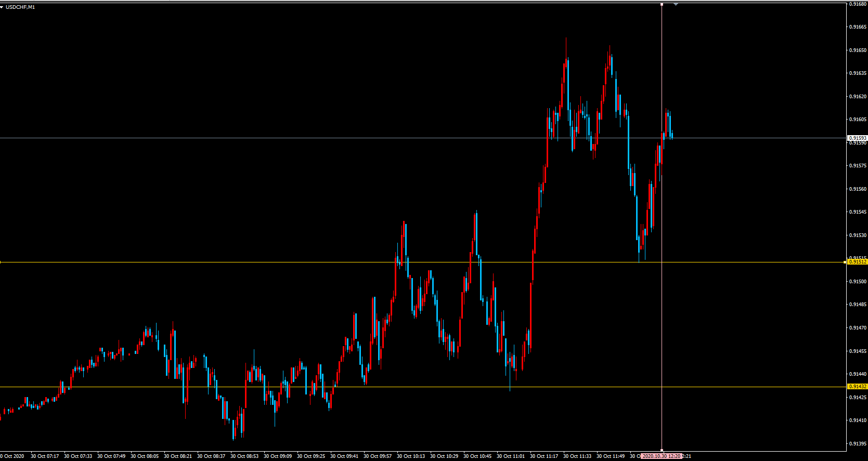Select the vertical line's bottom square handle
This screenshot has width=868, height=461.
coord(662,450)
